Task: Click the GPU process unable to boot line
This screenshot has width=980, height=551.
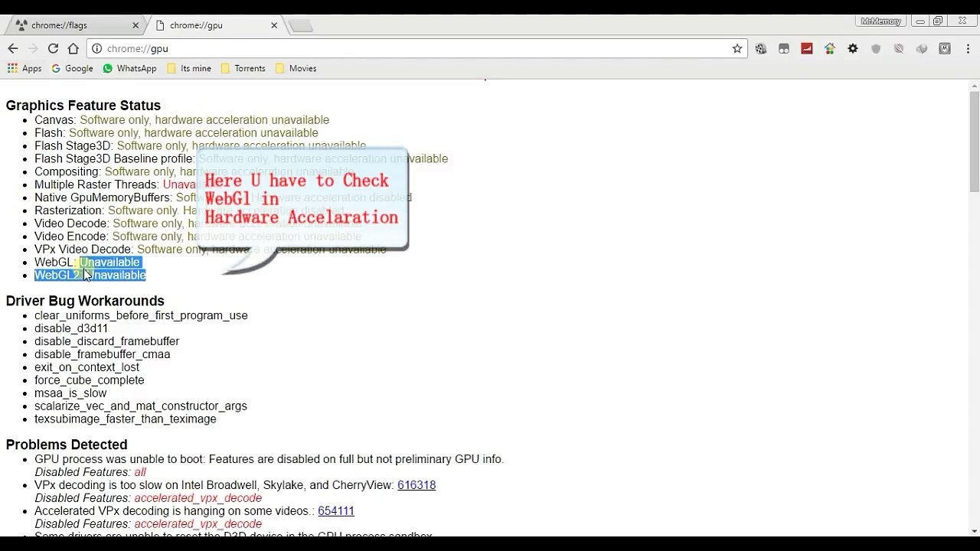Action: pos(269,459)
